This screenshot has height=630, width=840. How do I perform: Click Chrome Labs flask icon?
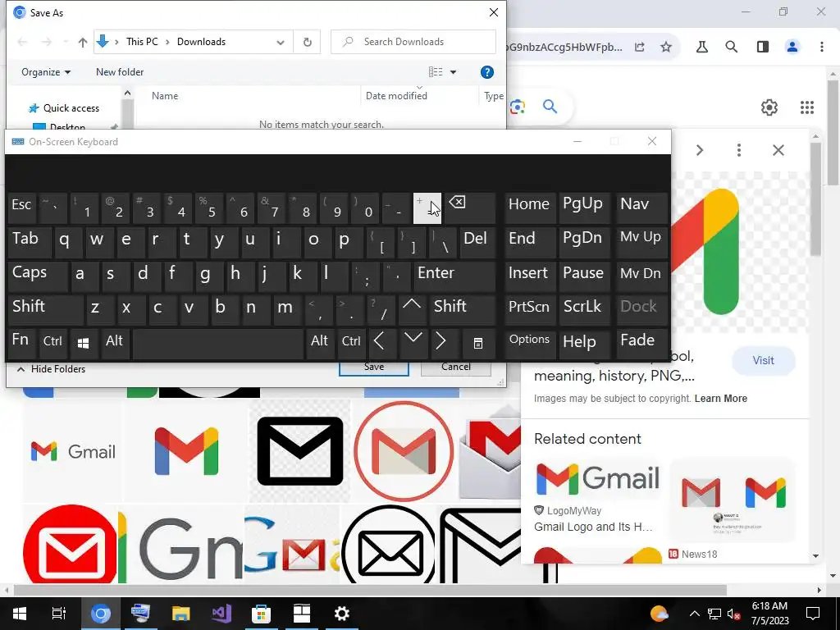point(702,47)
